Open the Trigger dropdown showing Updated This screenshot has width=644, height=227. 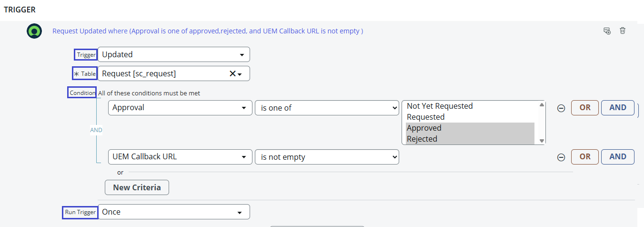point(174,54)
